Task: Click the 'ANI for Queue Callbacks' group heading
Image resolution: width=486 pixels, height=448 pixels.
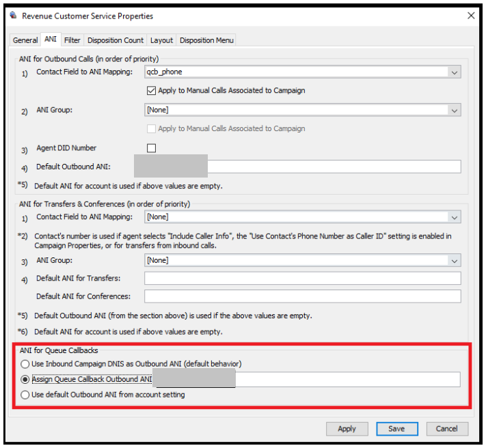Action: [x=59, y=350]
